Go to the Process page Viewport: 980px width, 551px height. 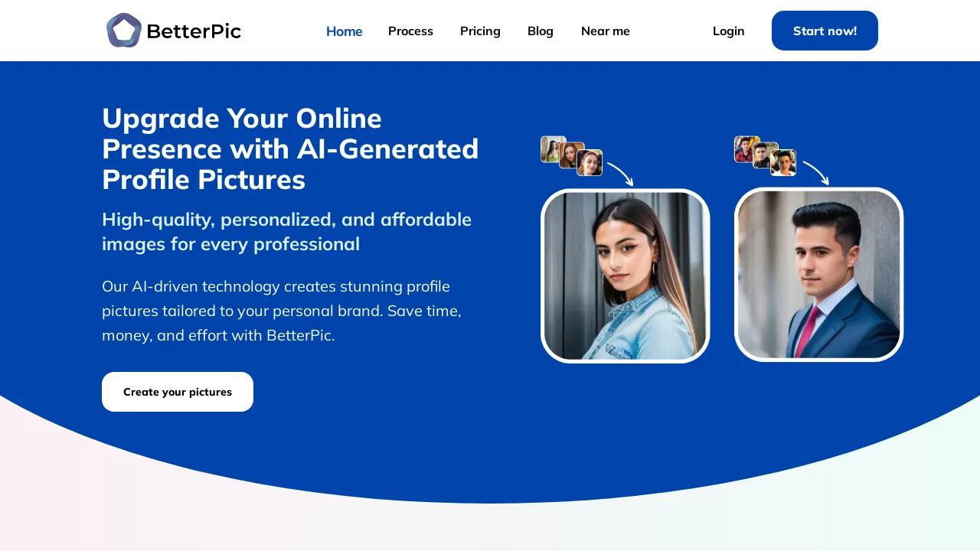click(410, 31)
